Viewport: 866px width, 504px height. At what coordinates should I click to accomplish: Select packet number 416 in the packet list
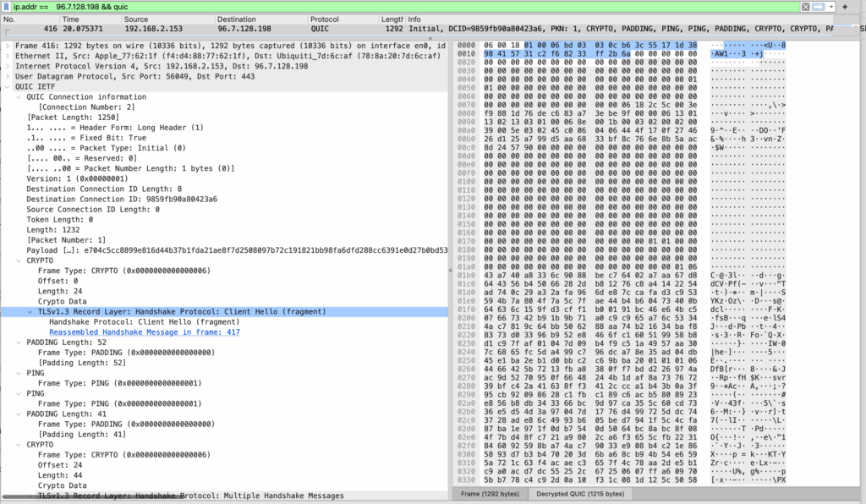tap(417, 29)
